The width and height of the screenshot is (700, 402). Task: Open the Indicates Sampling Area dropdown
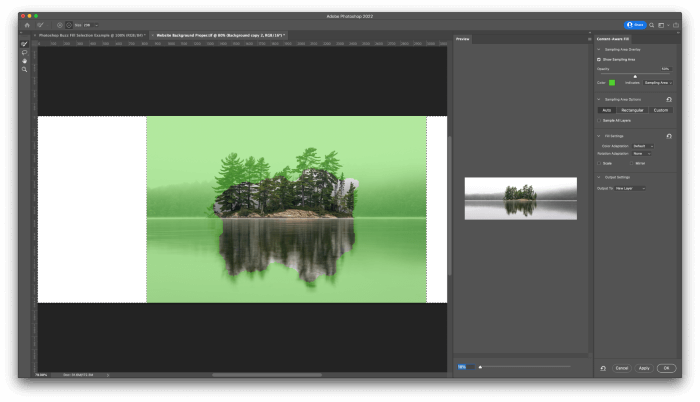[x=657, y=82]
